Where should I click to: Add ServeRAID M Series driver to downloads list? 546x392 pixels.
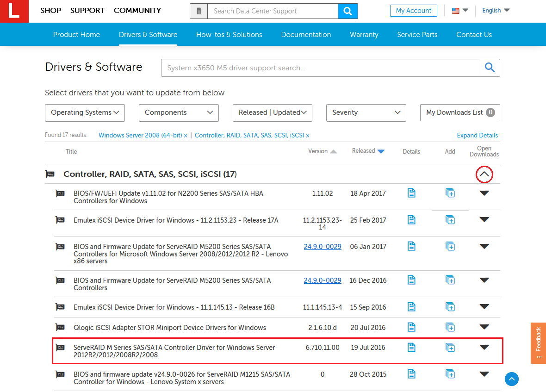tap(450, 348)
